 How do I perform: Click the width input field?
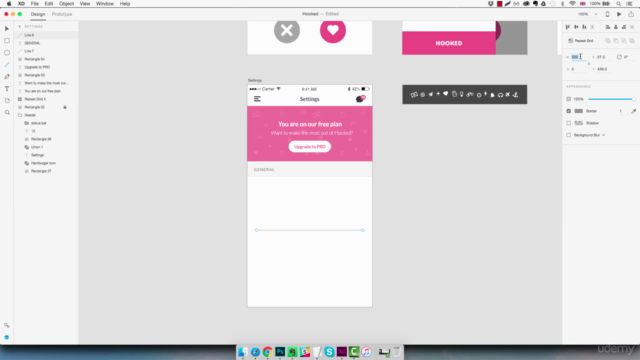(x=579, y=57)
